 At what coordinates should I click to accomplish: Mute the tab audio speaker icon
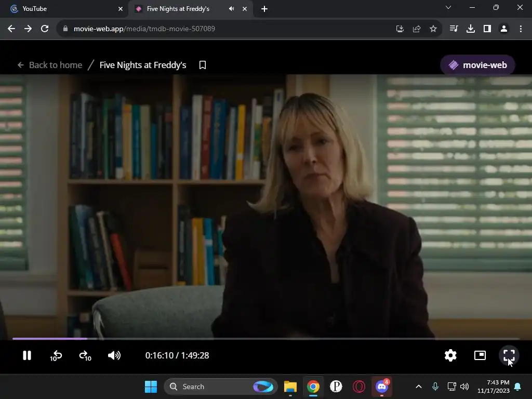click(x=231, y=9)
